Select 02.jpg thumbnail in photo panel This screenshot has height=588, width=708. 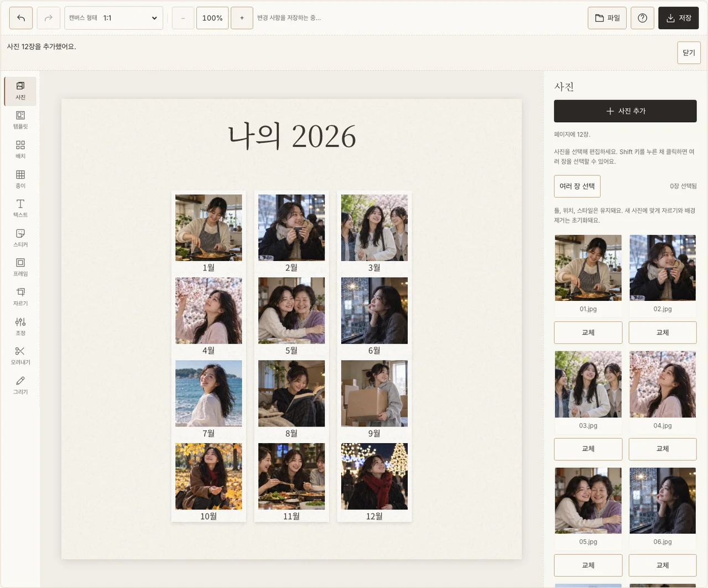(663, 268)
